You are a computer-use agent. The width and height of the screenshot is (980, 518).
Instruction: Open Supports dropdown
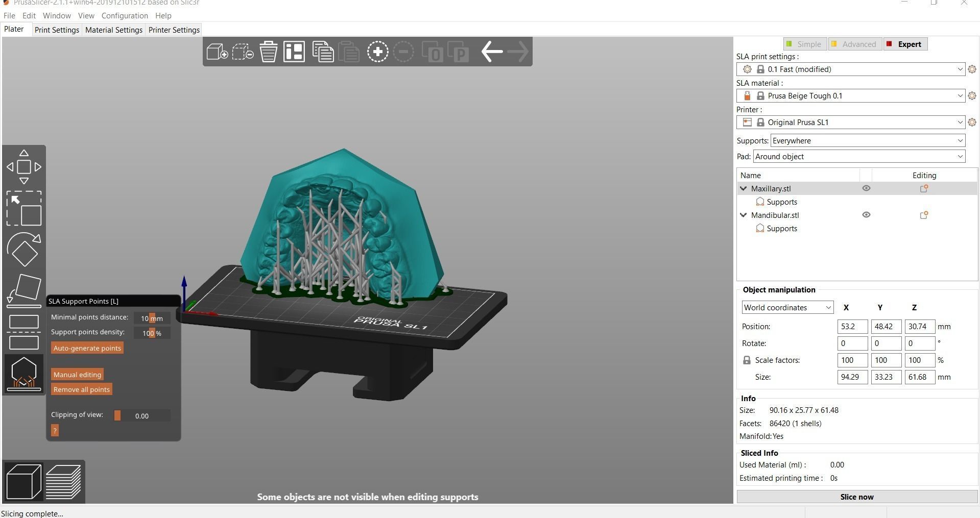(x=868, y=140)
